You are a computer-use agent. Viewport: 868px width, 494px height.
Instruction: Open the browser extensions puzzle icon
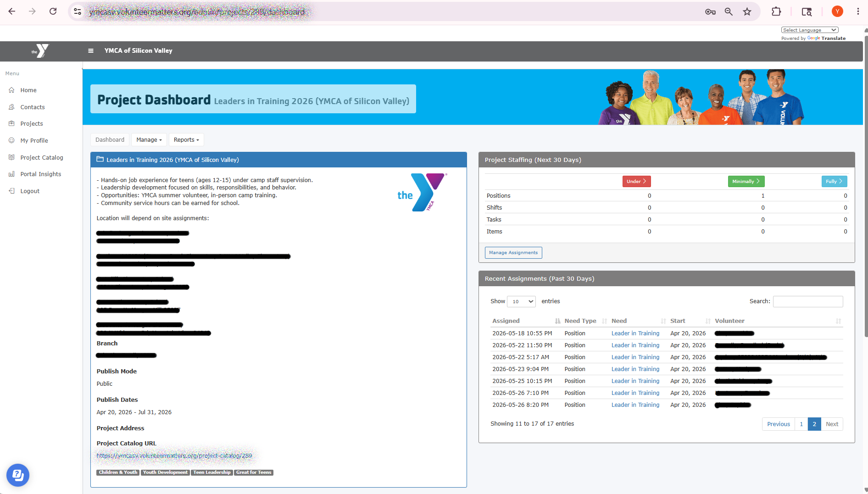[x=776, y=12]
